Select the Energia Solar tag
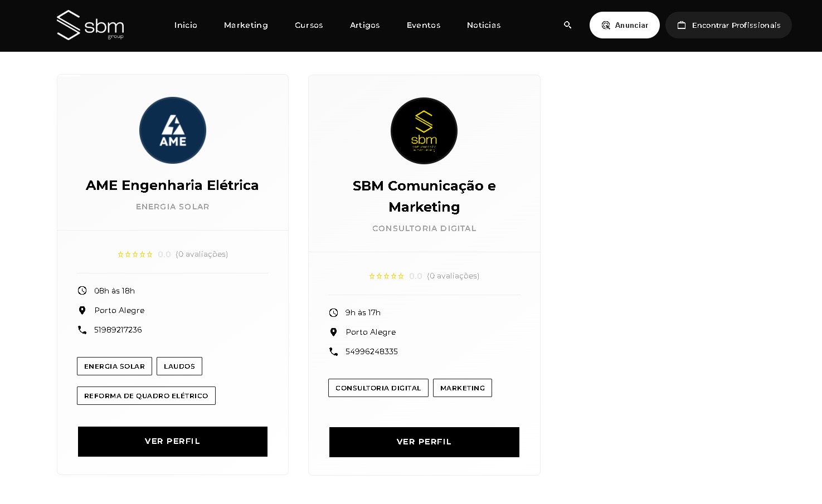The width and height of the screenshot is (822, 504). point(114,366)
